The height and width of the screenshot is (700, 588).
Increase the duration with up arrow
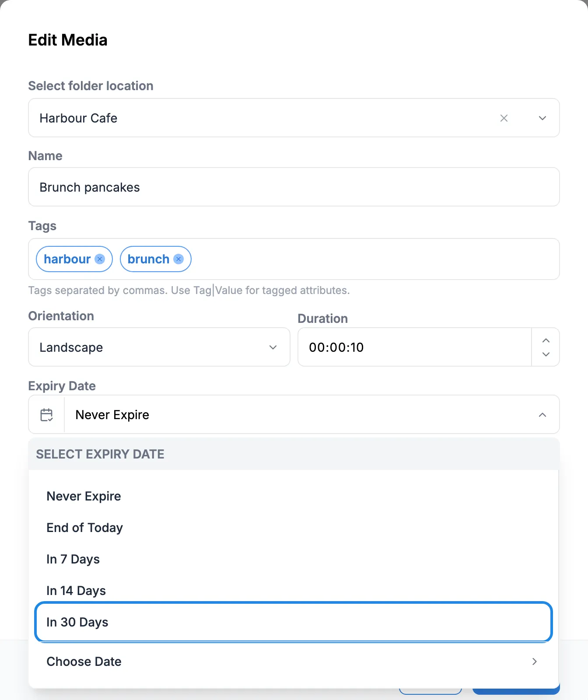[546, 340]
